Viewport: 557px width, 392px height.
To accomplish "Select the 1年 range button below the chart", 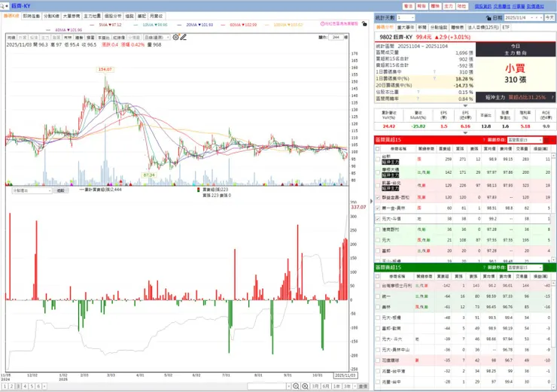I will [336, 386].
